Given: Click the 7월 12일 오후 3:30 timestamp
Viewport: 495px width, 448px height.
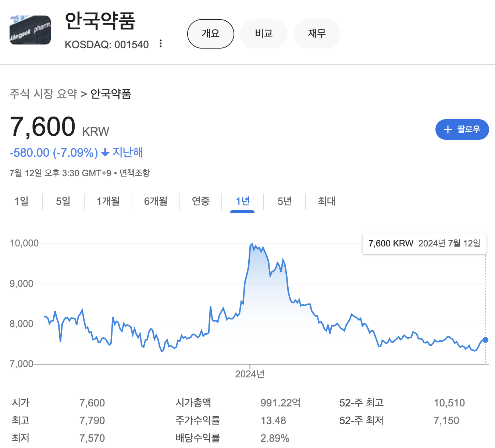Looking at the screenshot, I should [x=60, y=173].
